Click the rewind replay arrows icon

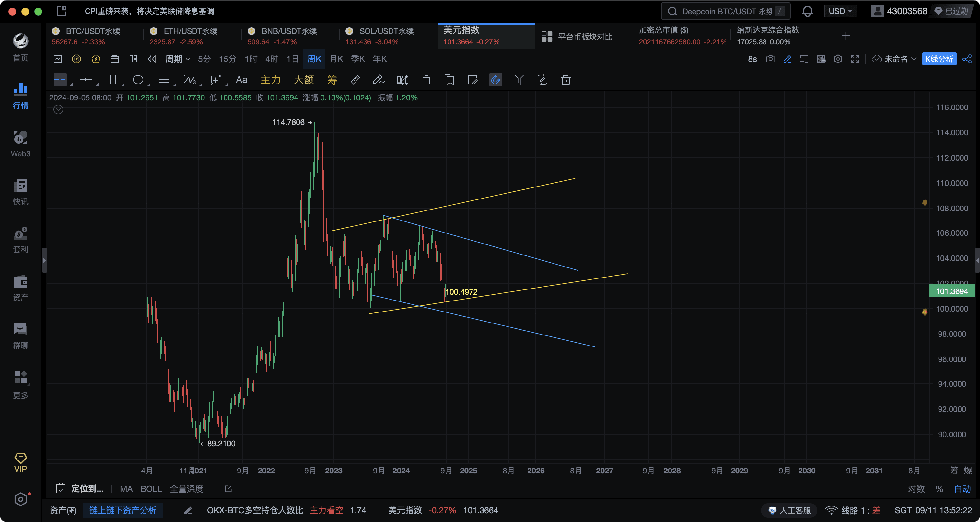pos(152,59)
